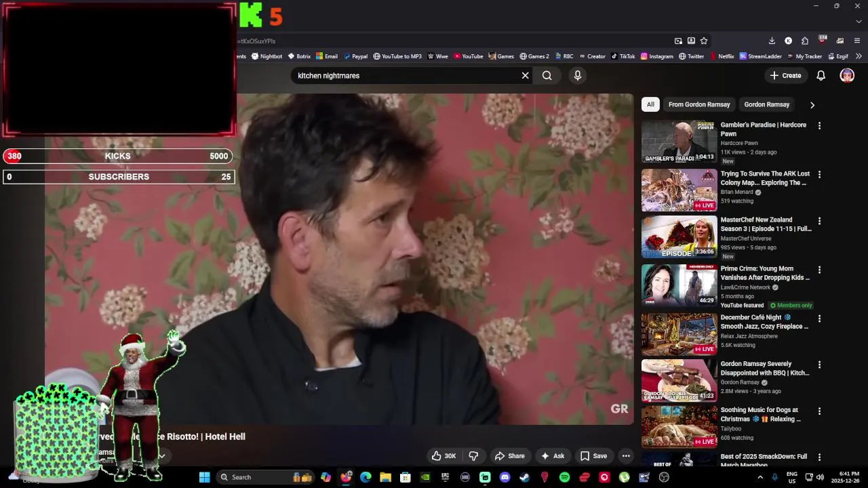
Task: Click the Create button
Action: (x=785, y=75)
